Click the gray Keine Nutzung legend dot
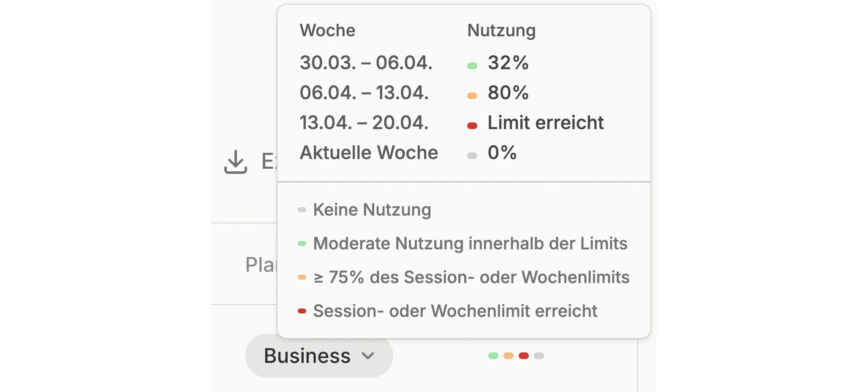 pyautogui.click(x=301, y=209)
